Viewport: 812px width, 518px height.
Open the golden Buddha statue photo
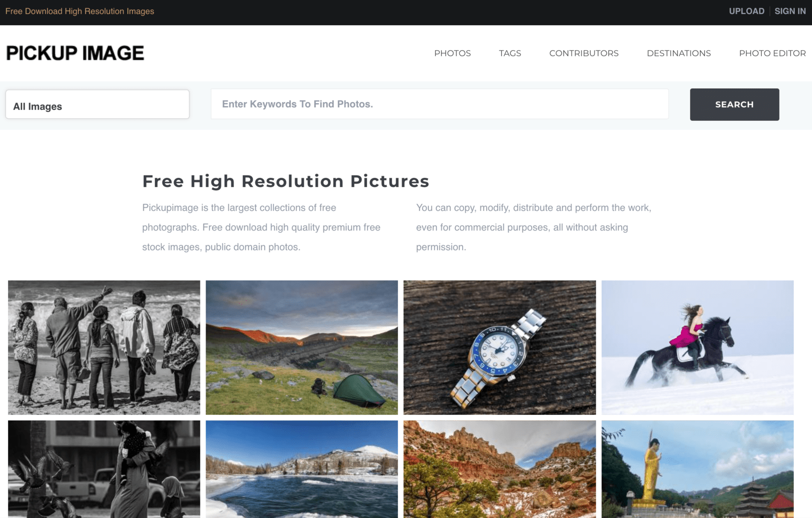698,469
